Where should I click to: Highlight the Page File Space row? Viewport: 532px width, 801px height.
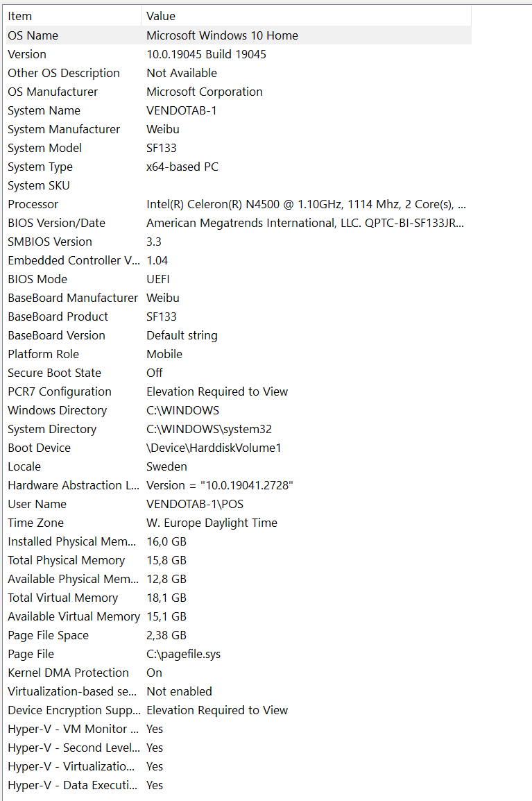coord(49,635)
